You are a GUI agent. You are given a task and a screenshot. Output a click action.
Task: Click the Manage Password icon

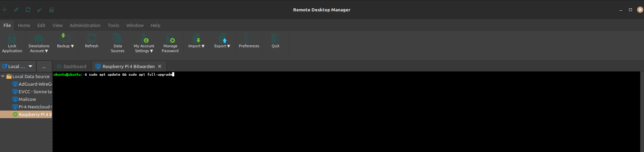170,39
